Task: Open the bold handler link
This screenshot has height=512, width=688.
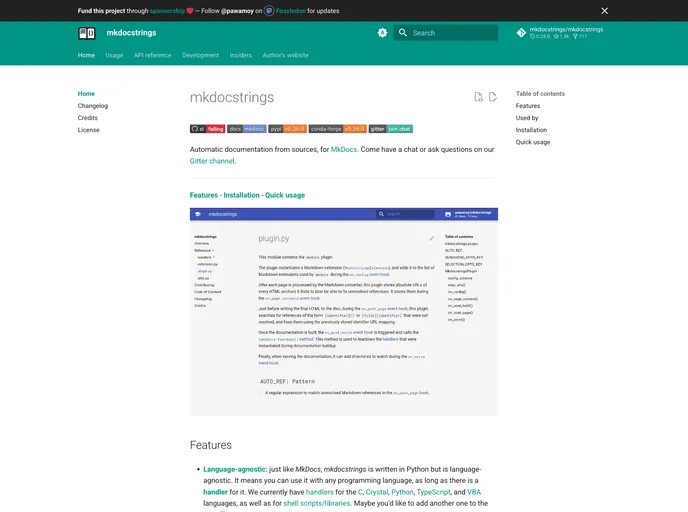Action: click(215, 492)
